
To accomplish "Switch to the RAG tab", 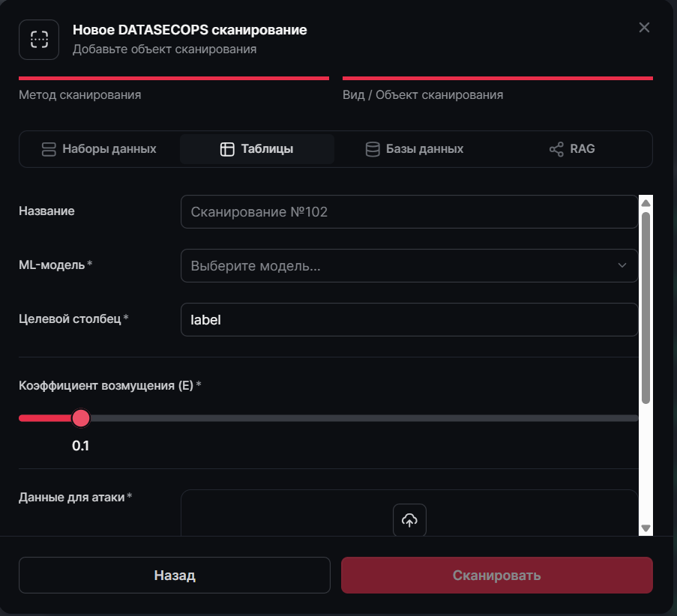I will pos(572,149).
